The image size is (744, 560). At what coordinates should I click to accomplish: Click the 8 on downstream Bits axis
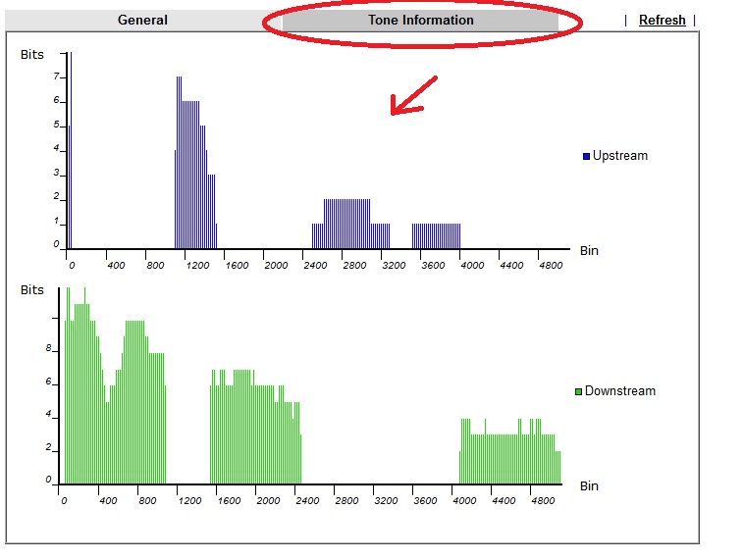tap(48, 347)
